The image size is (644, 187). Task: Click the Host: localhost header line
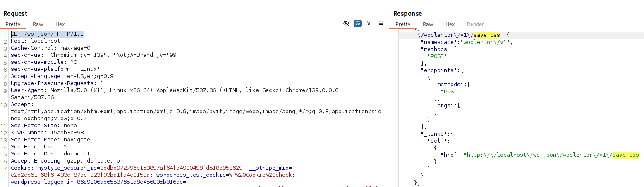coord(36,41)
